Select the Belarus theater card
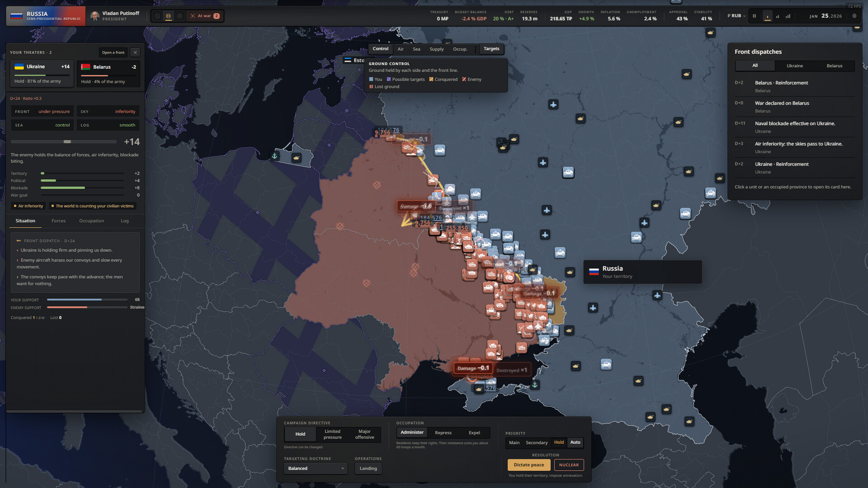The image size is (868, 488). coord(108,74)
